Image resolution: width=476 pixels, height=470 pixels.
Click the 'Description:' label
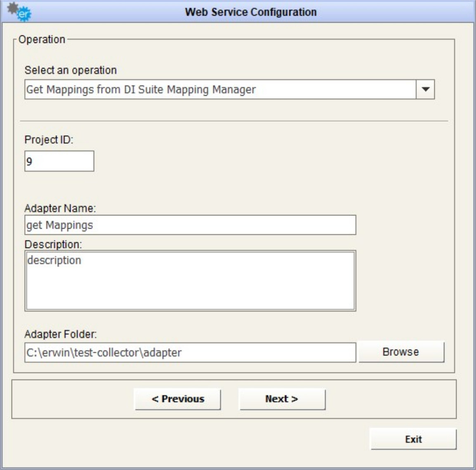tap(53, 244)
